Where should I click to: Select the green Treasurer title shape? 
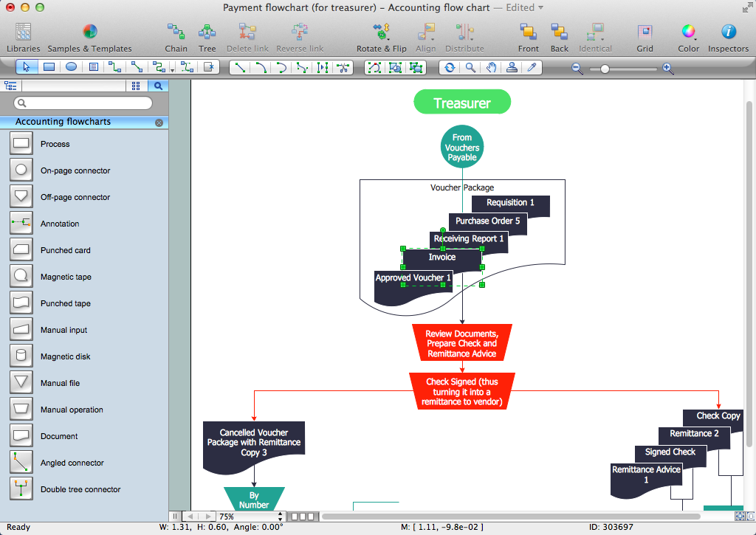click(x=462, y=102)
